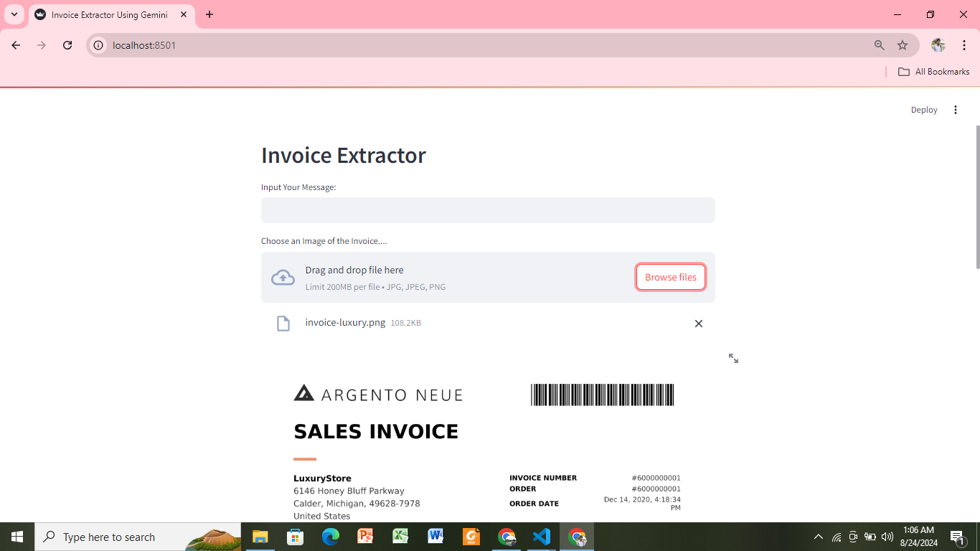Open the Chrome three-dot menu
This screenshot has height=551, width=980.
point(965,44)
